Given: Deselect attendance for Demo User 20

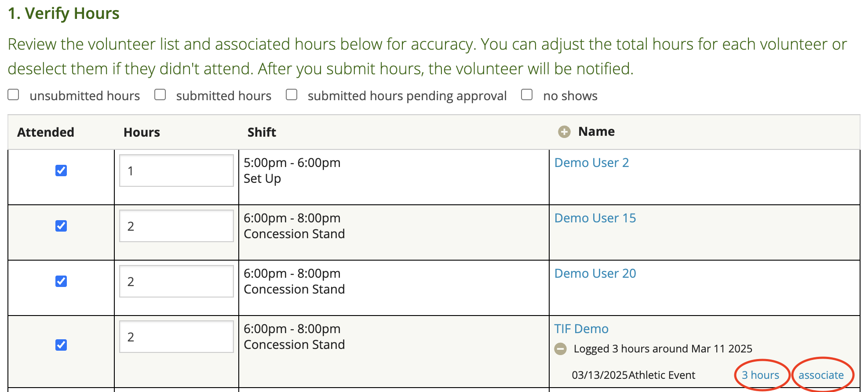Looking at the screenshot, I should (x=61, y=281).
